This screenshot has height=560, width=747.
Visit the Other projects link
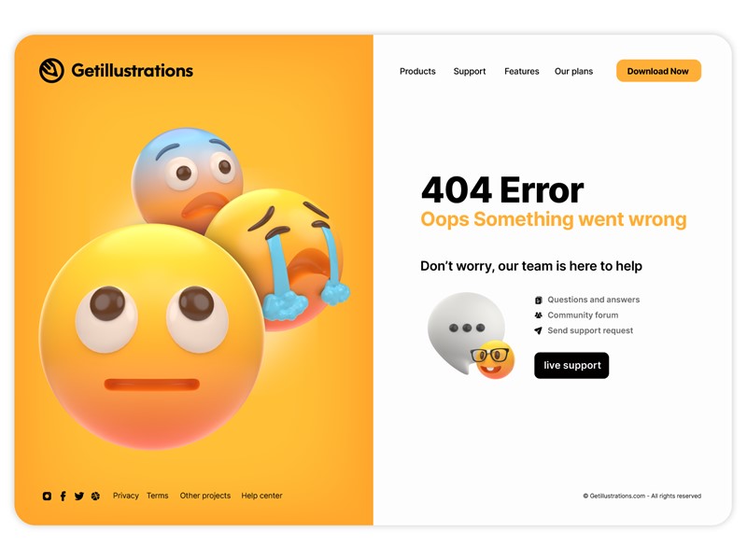(204, 496)
